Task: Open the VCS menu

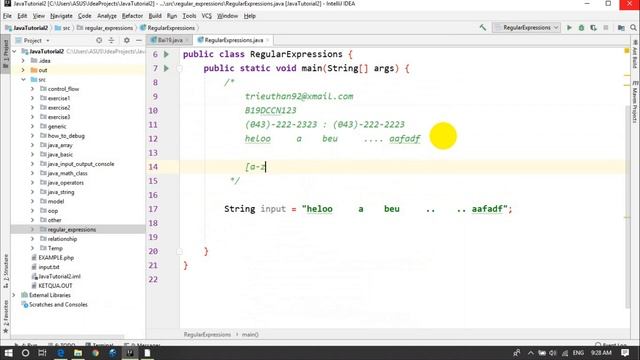Action: (x=207, y=16)
